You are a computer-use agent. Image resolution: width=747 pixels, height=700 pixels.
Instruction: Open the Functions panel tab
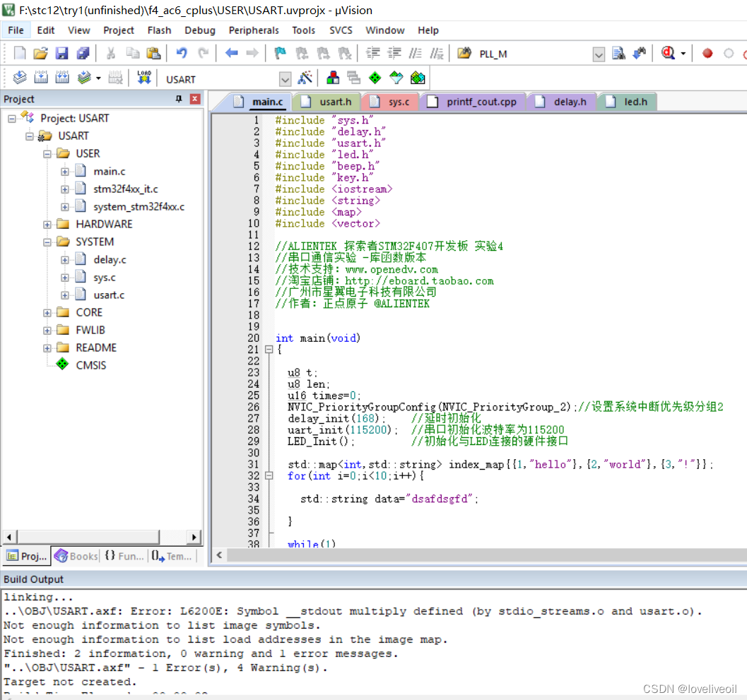point(124,556)
